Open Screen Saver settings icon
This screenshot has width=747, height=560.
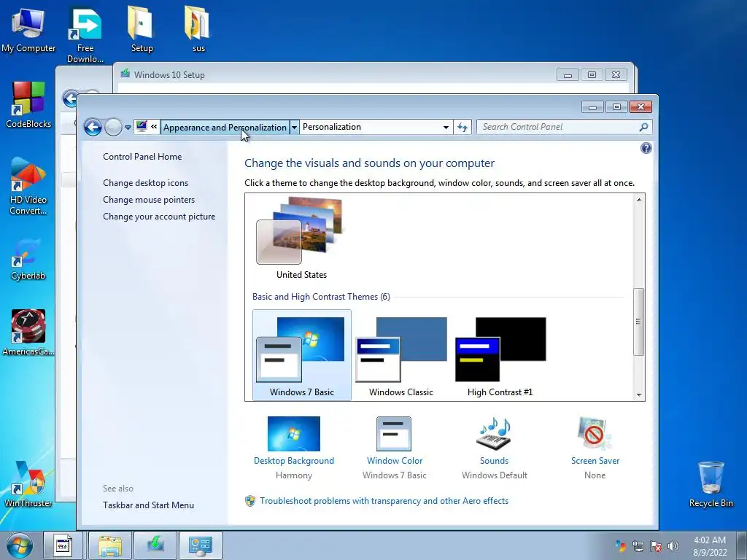coord(595,434)
